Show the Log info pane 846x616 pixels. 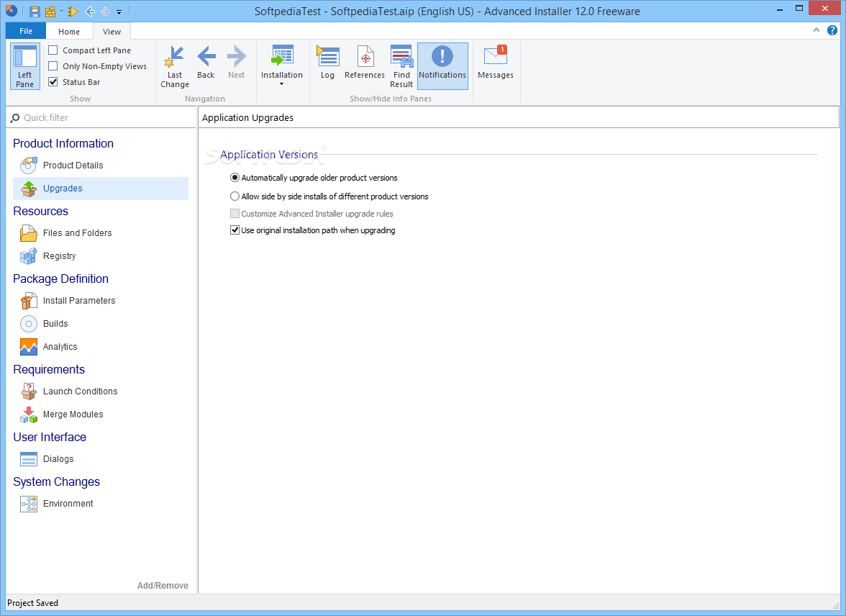pyautogui.click(x=327, y=62)
